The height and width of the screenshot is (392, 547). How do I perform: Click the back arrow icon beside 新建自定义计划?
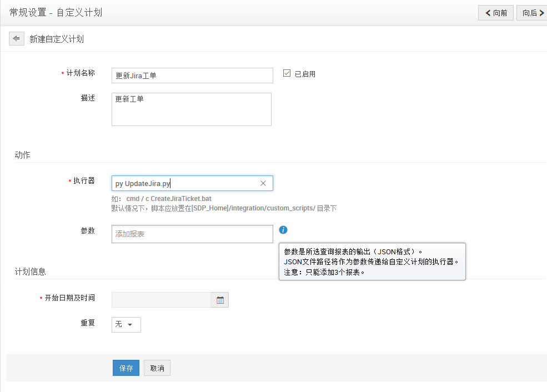17,39
